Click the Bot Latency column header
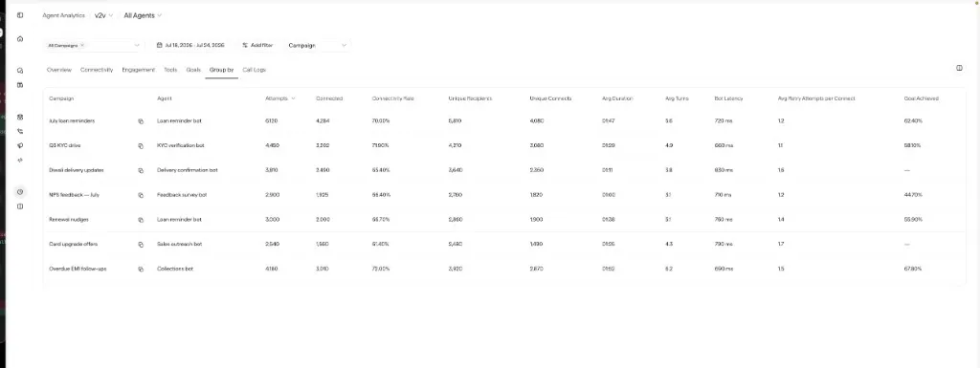Image resolution: width=980 pixels, height=368 pixels. coord(728,98)
